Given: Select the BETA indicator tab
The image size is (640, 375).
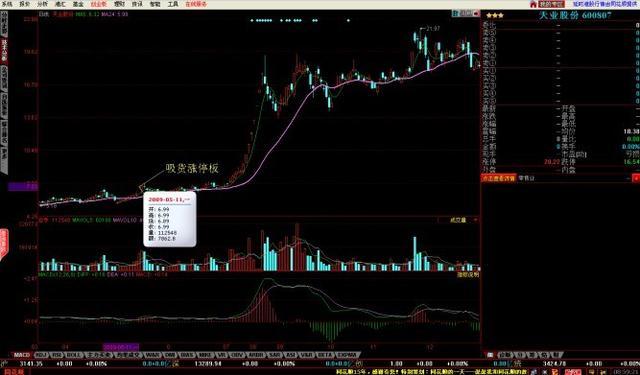Looking at the screenshot, I should 325,355.
